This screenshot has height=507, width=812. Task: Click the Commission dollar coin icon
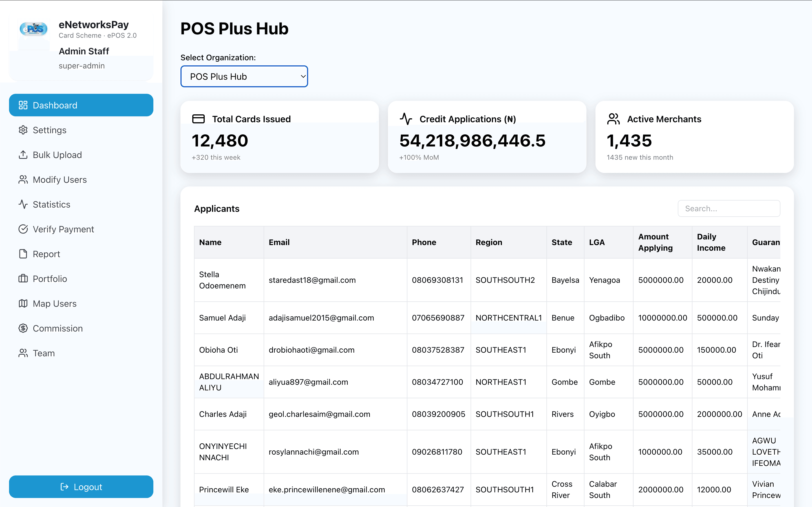[x=23, y=328]
